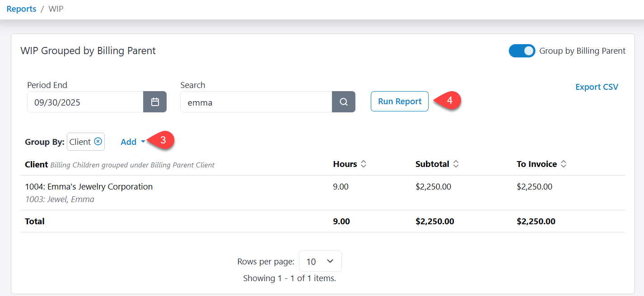Click the search magnifier icon
Image resolution: width=644 pixels, height=296 pixels.
[344, 102]
